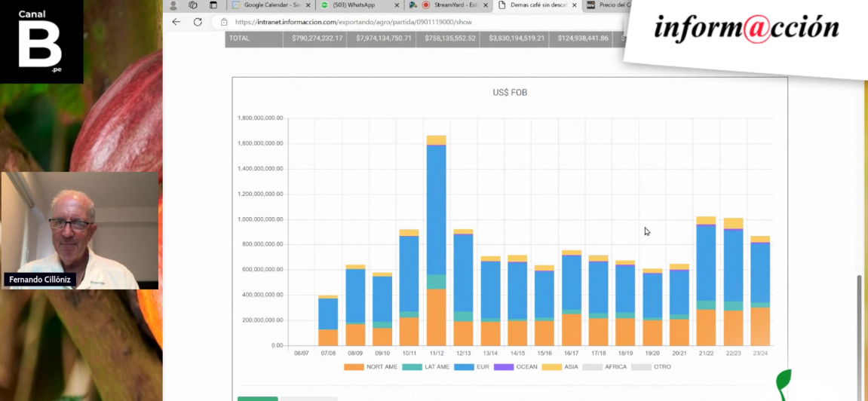Screen dimensions: 868x401
Task: Click the 1,800,000,000.00 axis label
Action: point(260,118)
